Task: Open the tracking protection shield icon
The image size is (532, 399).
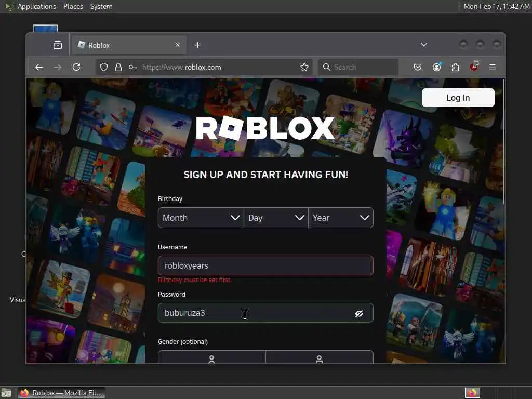Action: coord(104,67)
